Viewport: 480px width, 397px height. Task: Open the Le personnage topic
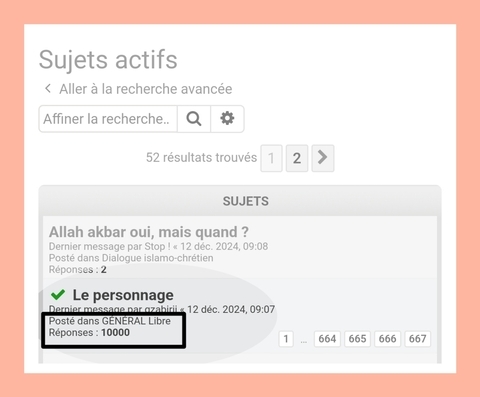tap(123, 295)
